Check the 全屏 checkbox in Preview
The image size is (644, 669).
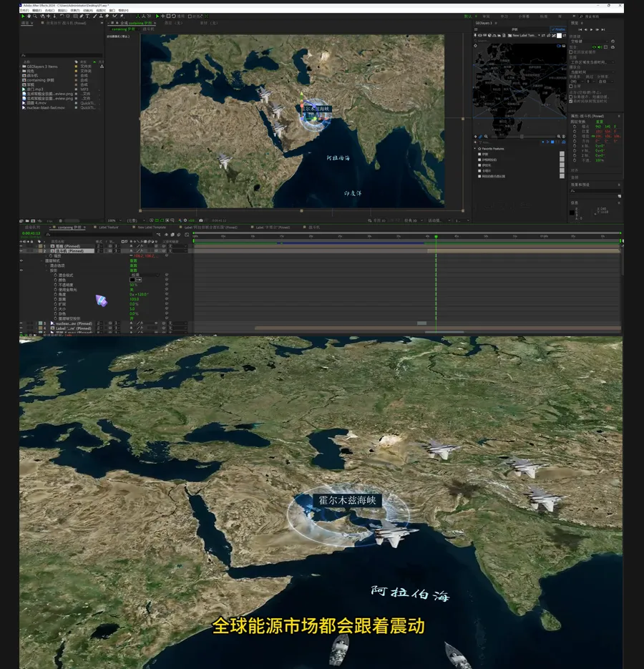(571, 86)
